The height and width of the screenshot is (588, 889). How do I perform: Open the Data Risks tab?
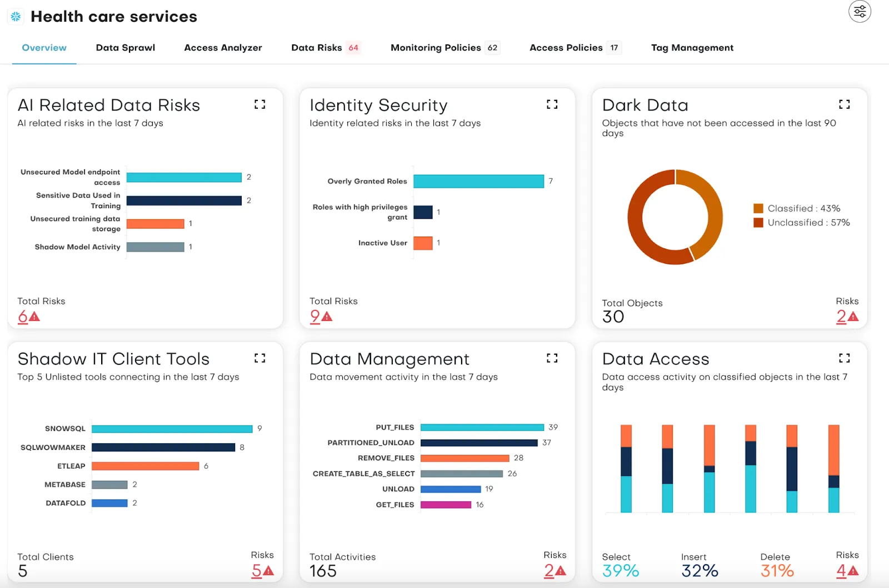click(317, 48)
